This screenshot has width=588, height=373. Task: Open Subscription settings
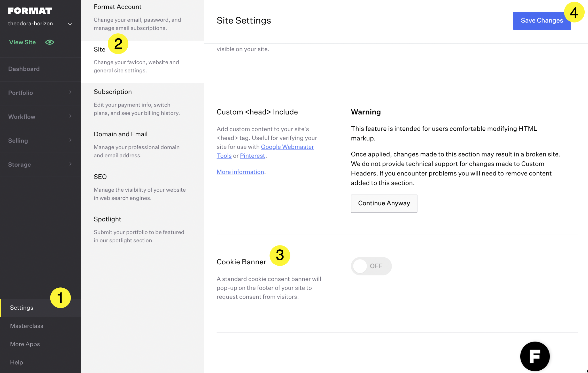[x=113, y=92]
